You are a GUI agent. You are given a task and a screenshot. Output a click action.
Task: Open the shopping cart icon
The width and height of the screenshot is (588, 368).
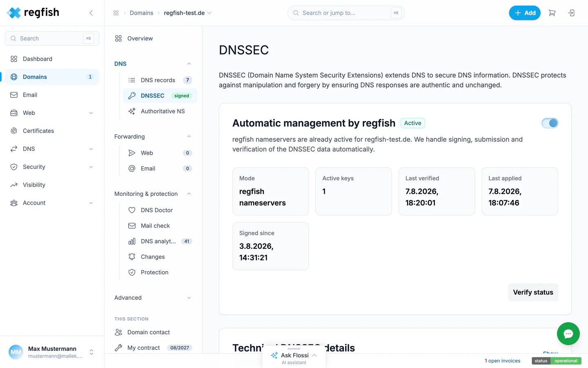pyautogui.click(x=552, y=13)
